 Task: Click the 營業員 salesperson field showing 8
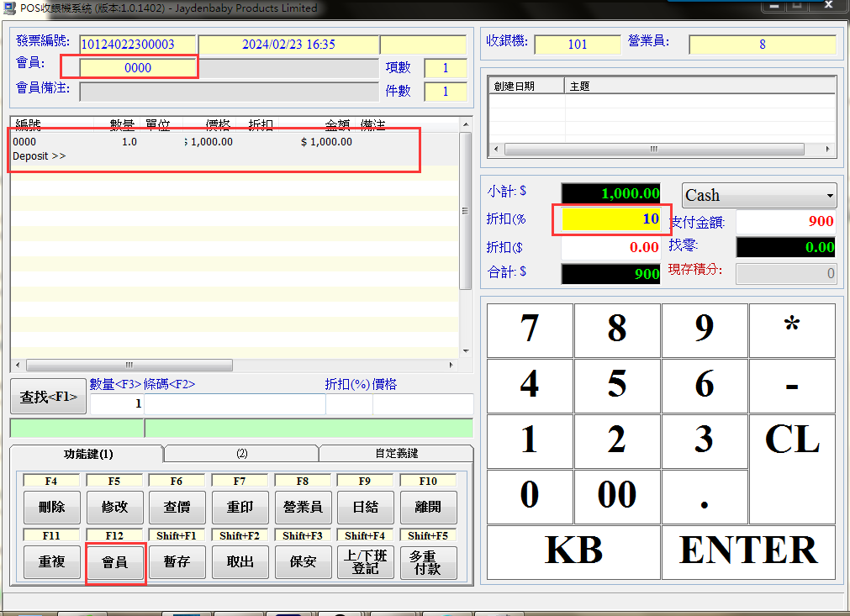click(x=763, y=45)
